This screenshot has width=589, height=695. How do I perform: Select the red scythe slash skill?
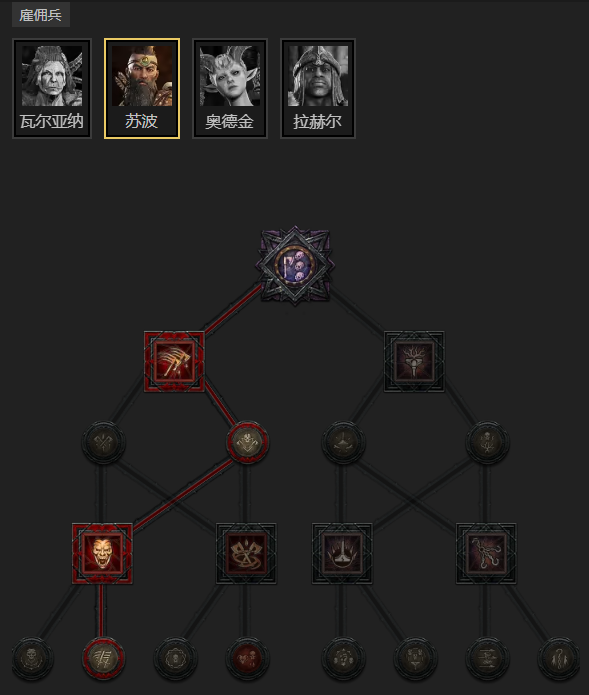(174, 361)
